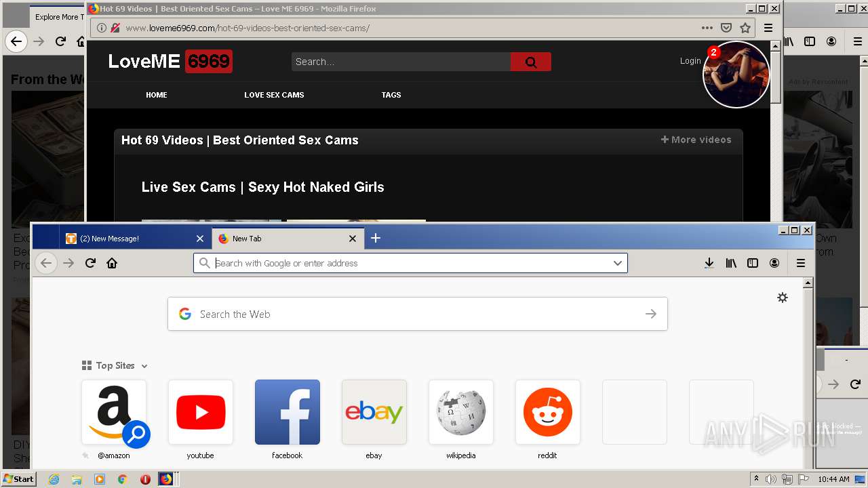Click 'Search with Google or enter address' bar
Viewport: 868px width, 488px height.
click(410, 263)
